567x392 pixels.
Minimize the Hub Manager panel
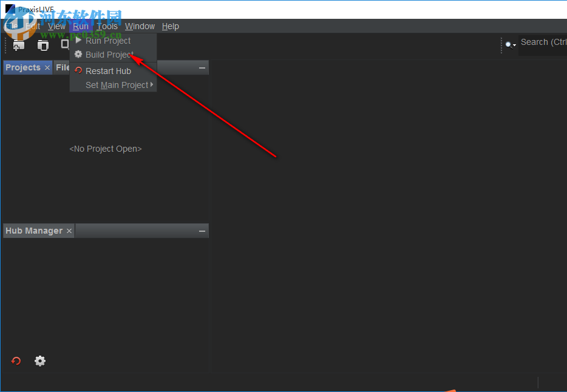(x=202, y=231)
